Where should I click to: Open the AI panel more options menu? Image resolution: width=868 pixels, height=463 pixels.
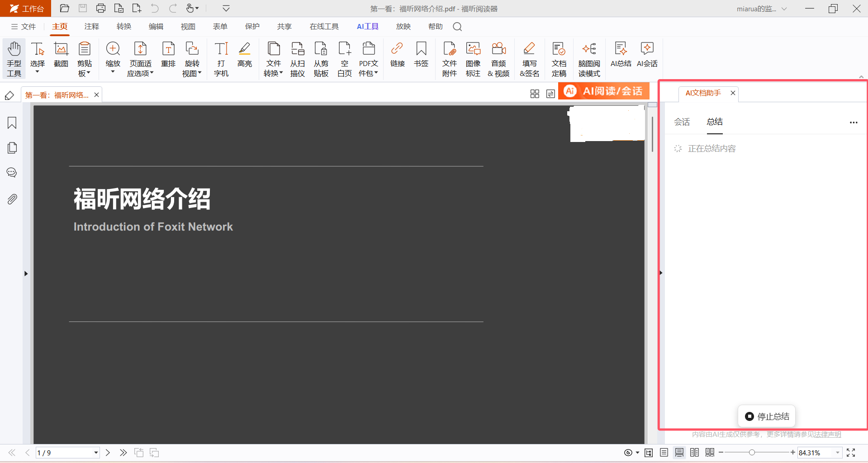pyautogui.click(x=854, y=123)
